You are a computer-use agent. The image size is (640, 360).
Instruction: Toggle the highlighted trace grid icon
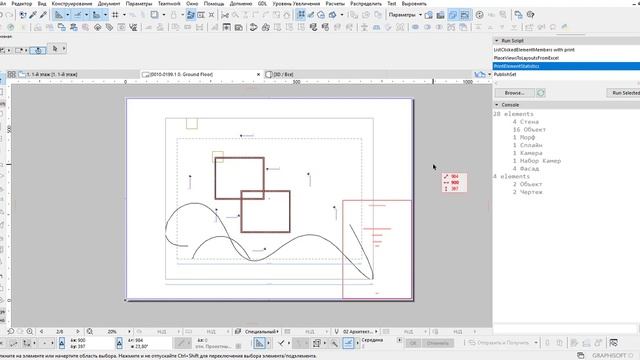click(x=301, y=15)
